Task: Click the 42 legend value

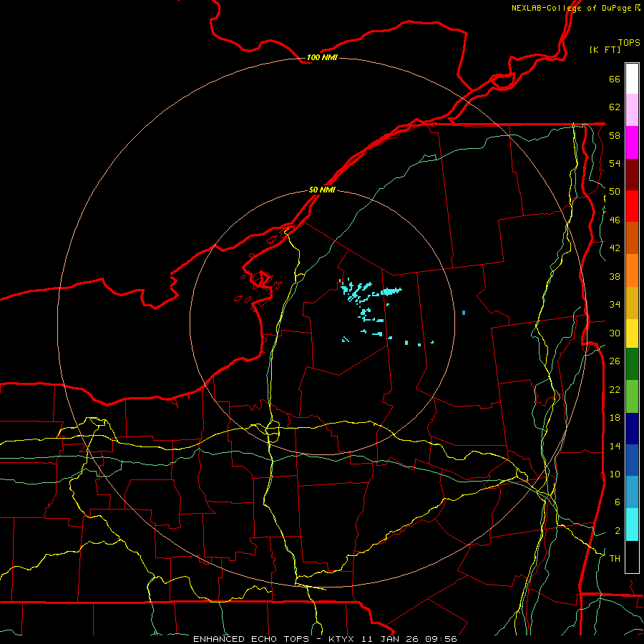Action: pyautogui.click(x=615, y=248)
